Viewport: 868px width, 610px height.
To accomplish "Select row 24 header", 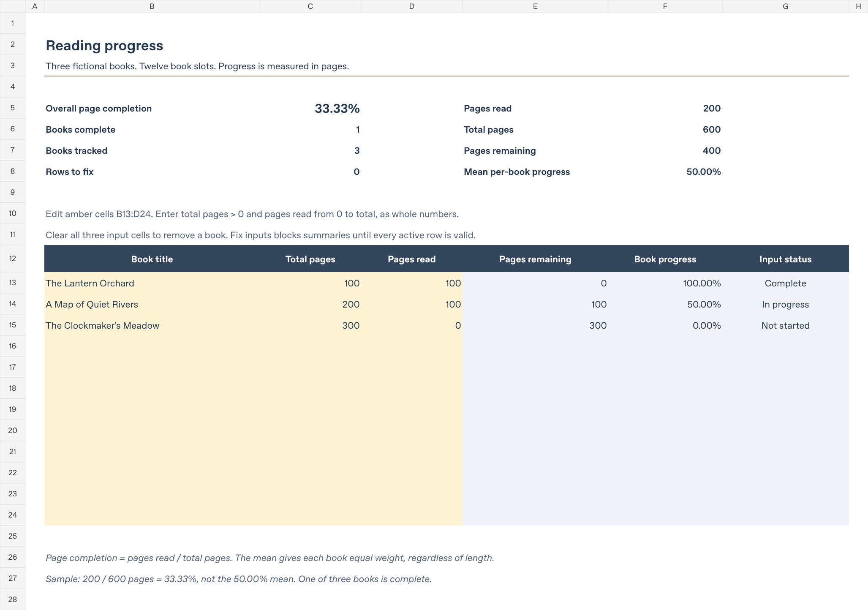I will (13, 515).
